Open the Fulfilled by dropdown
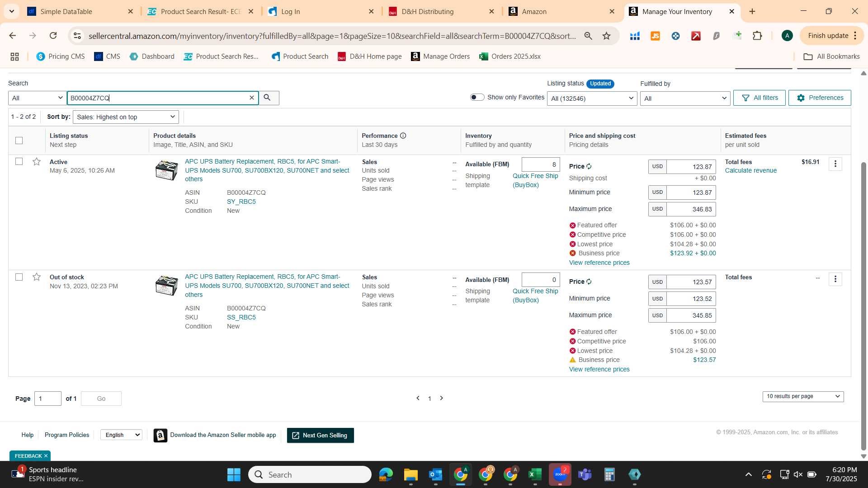 tap(685, 99)
